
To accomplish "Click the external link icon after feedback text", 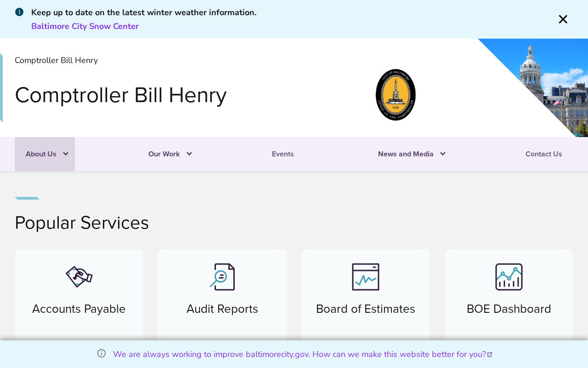I will pyautogui.click(x=490, y=355).
